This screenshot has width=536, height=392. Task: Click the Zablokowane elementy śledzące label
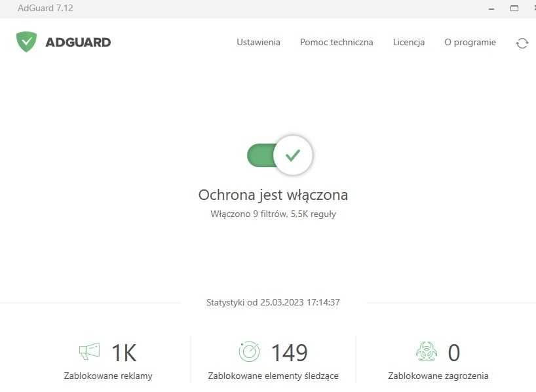[x=273, y=376]
